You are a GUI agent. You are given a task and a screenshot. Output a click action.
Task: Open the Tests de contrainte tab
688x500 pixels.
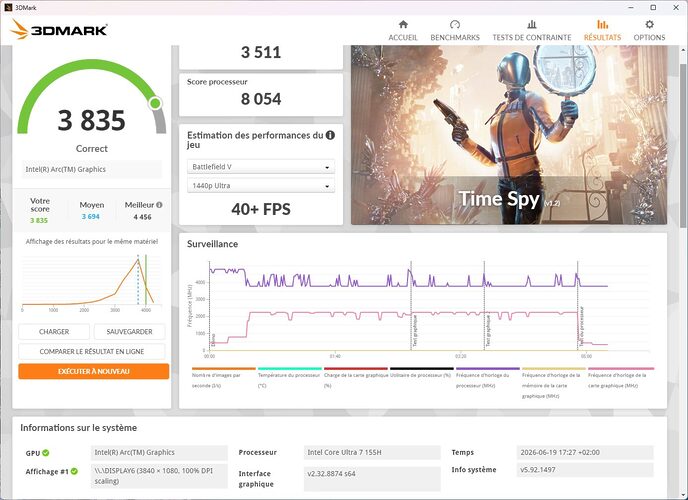click(532, 31)
